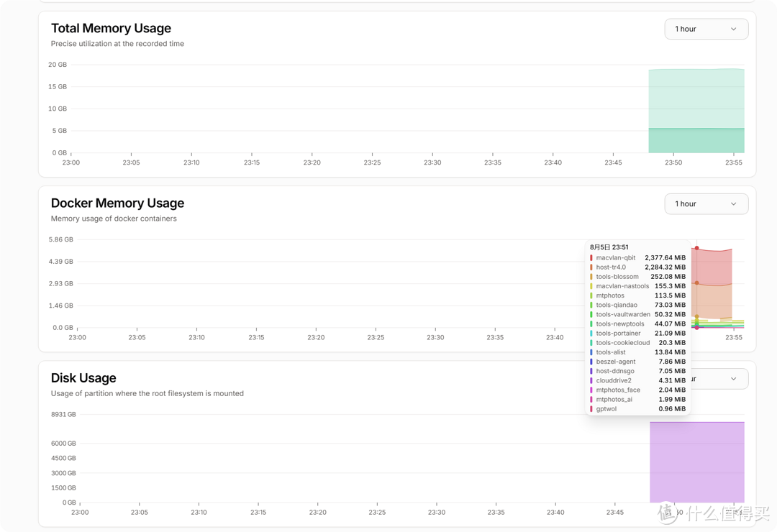This screenshot has height=532, width=777.
Task: Click the mtphotos green legend marker
Action: (x=591, y=295)
